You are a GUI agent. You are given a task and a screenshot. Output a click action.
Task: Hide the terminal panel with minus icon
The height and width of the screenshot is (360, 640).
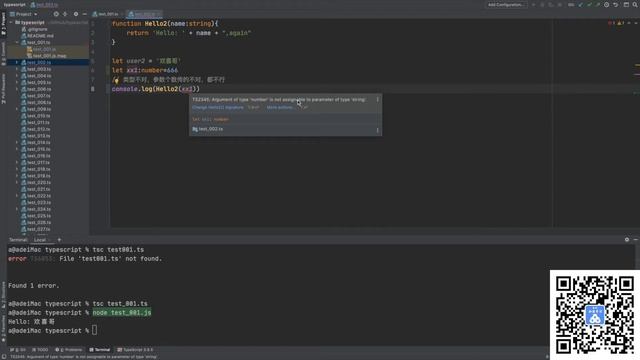[x=636, y=240]
